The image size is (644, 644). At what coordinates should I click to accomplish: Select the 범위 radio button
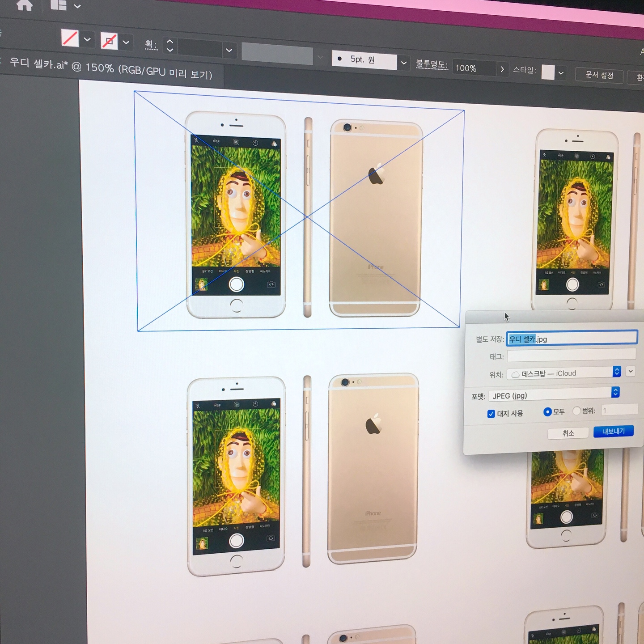pos(576,411)
